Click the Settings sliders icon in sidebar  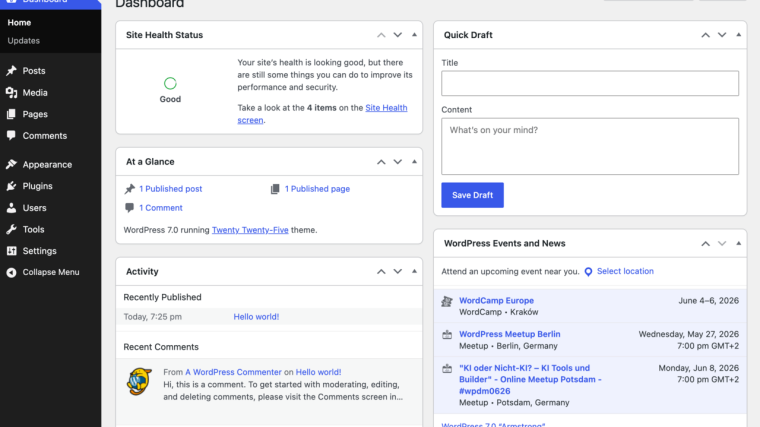pos(11,251)
